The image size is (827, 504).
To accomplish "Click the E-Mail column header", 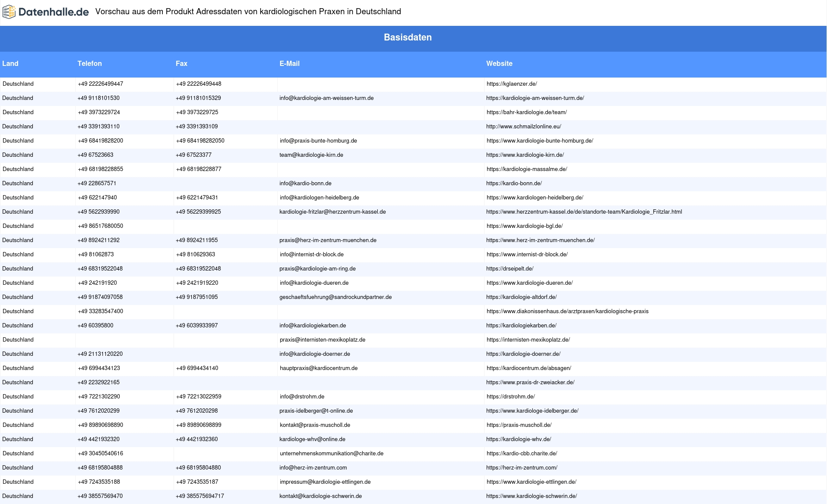I will click(x=289, y=64).
